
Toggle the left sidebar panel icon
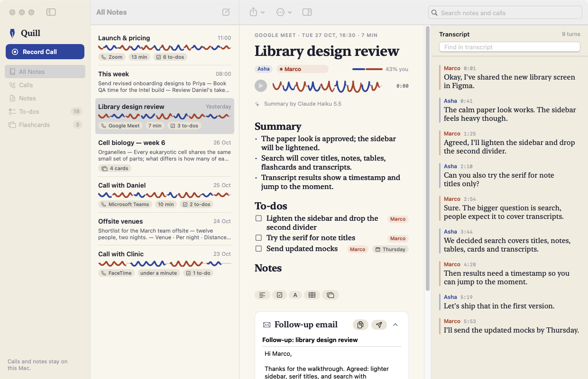point(51,12)
